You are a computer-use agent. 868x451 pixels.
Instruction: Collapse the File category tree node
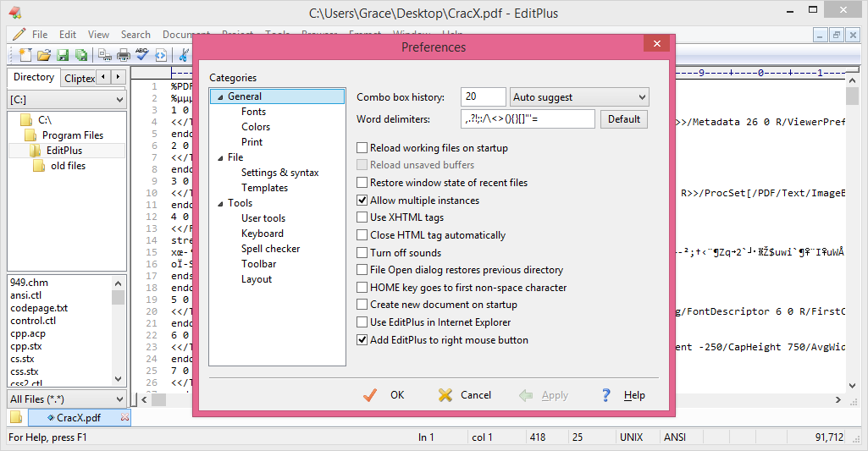click(x=220, y=157)
